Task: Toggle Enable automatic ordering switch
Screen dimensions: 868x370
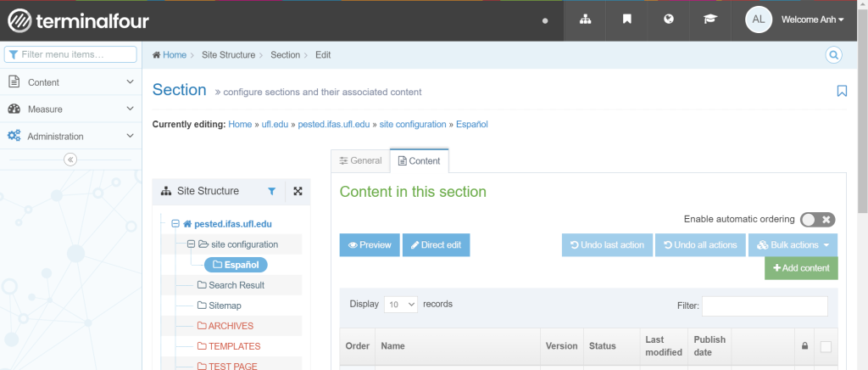Action: pos(818,220)
